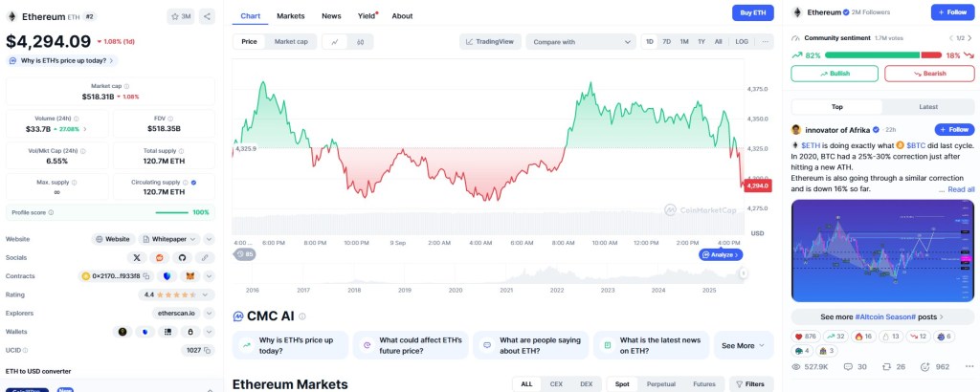Screen dimensions: 980x392
Task: Set chart range to 1Y
Action: coord(702,42)
